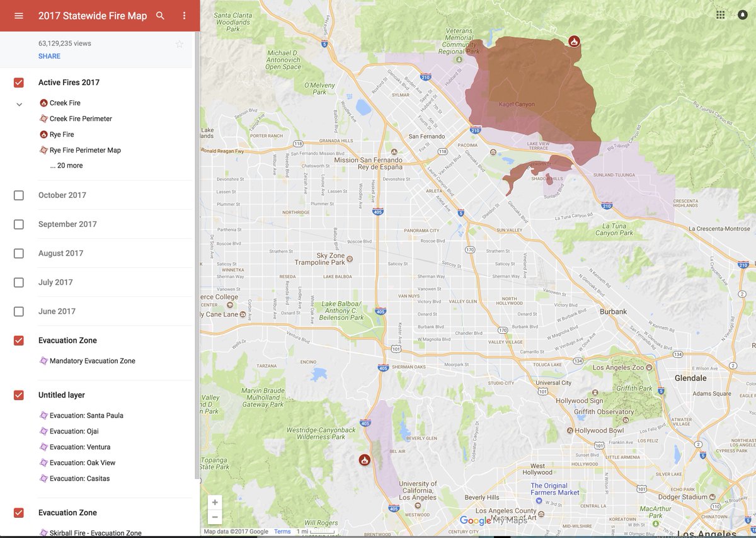
Task: Star this map with the star icon
Action: tap(180, 44)
